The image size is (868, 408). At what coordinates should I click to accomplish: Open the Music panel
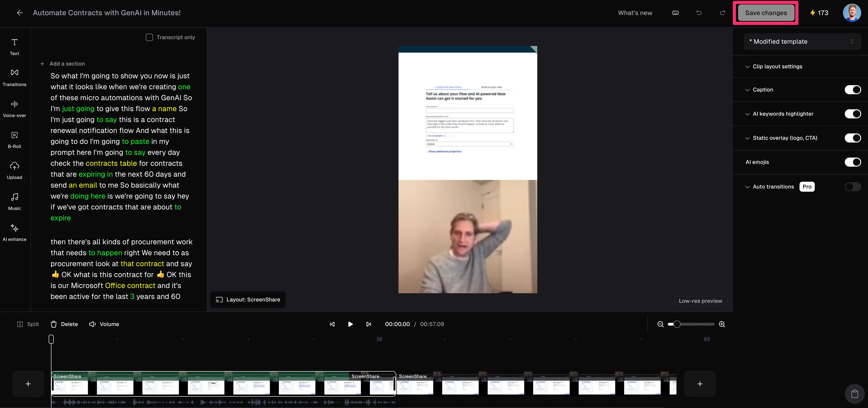(x=15, y=202)
